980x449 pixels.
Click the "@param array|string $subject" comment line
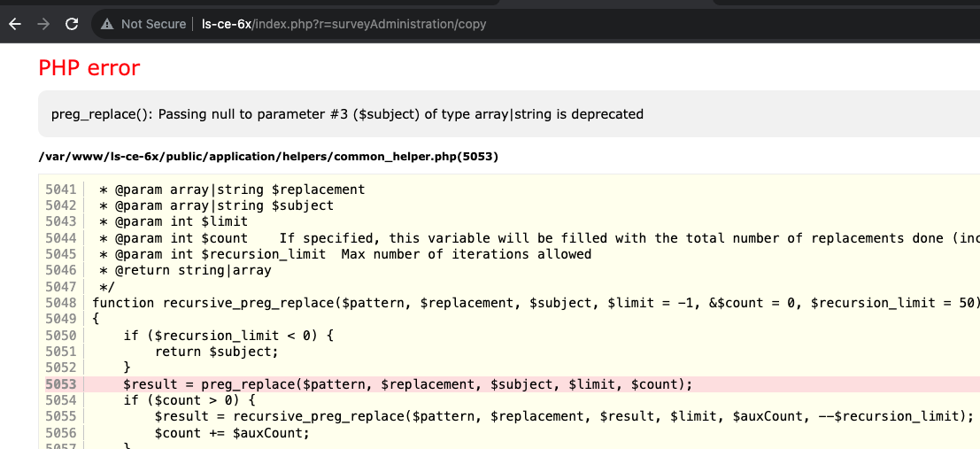pos(217,205)
